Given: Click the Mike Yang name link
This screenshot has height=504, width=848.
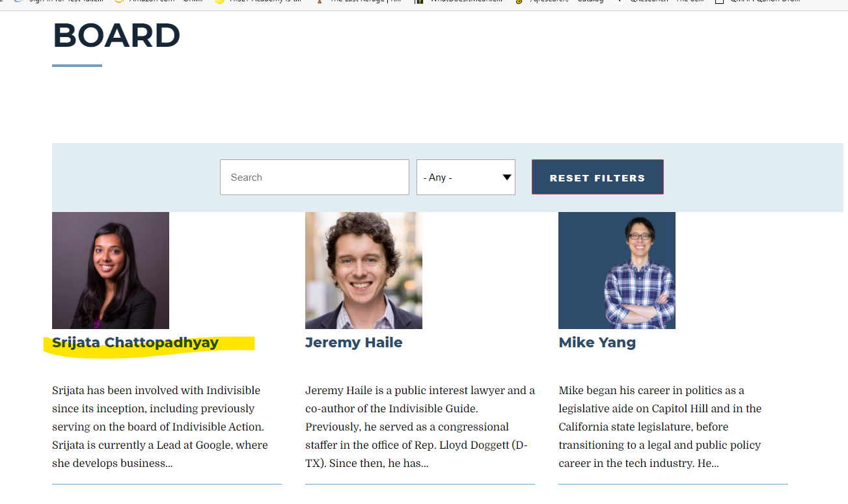Looking at the screenshot, I should (597, 343).
